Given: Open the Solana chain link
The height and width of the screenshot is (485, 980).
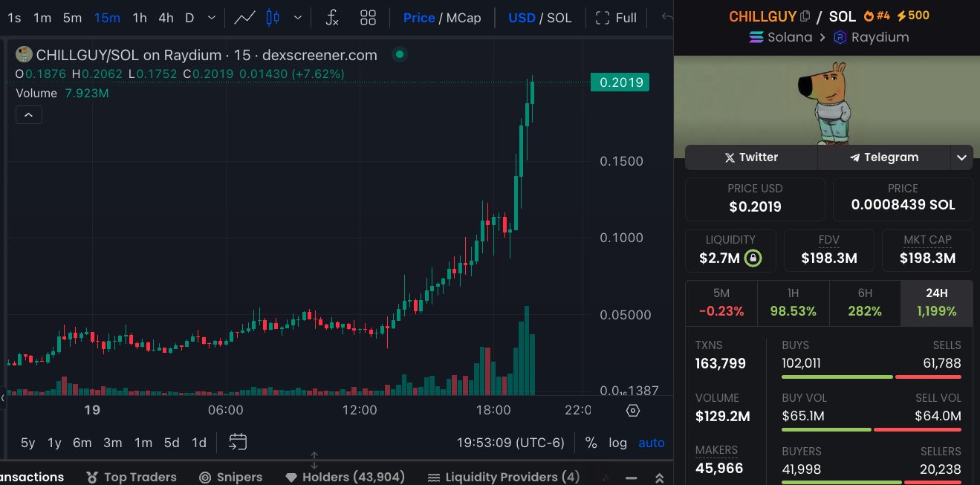Looking at the screenshot, I should 780,37.
